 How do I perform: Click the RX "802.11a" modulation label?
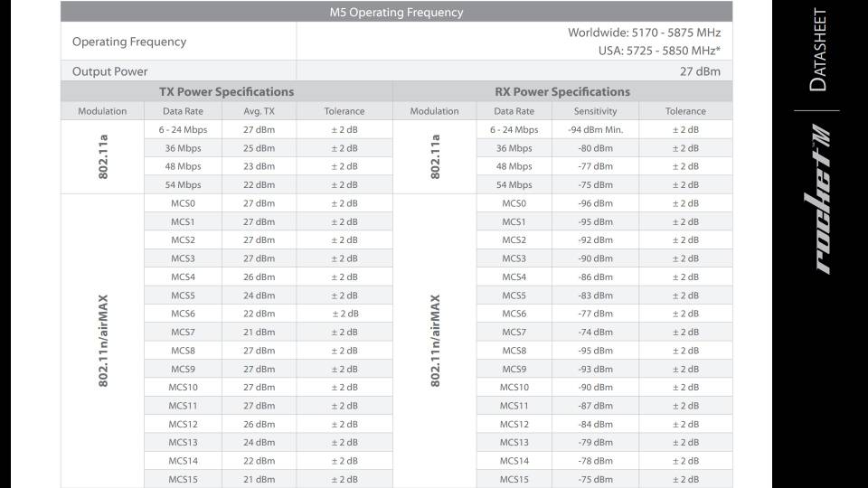(x=435, y=156)
